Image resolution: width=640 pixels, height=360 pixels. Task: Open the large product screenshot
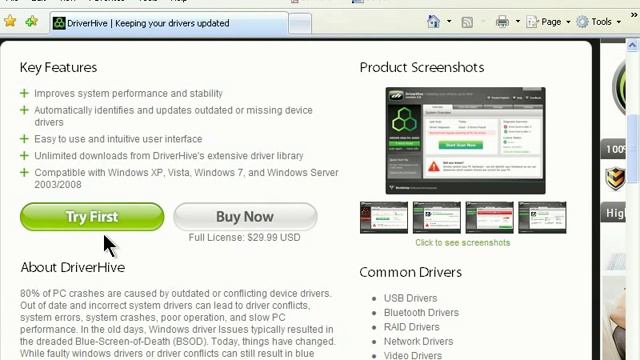465,140
